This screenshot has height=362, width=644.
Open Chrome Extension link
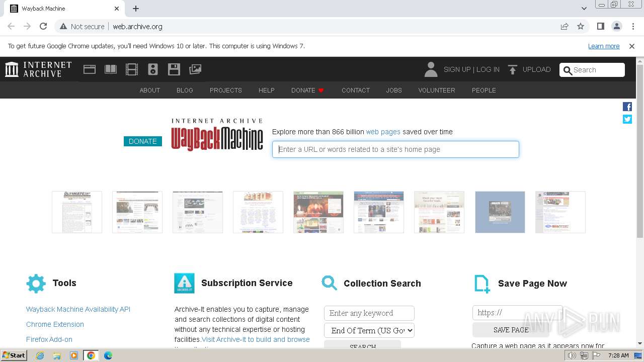(x=55, y=324)
